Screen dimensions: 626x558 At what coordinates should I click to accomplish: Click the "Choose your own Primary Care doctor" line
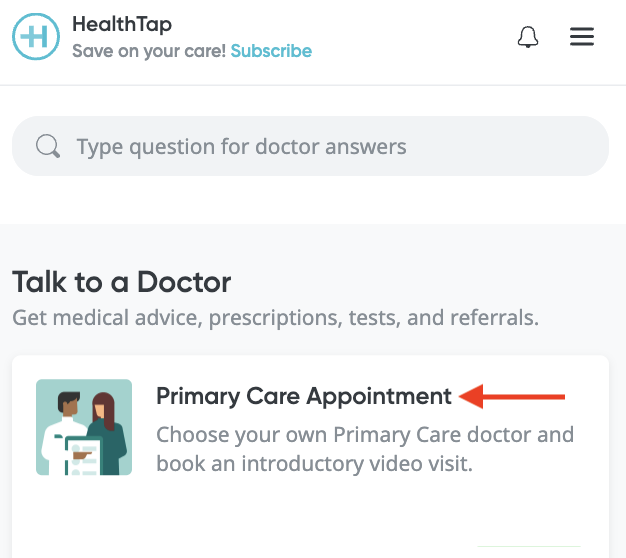[365, 435]
